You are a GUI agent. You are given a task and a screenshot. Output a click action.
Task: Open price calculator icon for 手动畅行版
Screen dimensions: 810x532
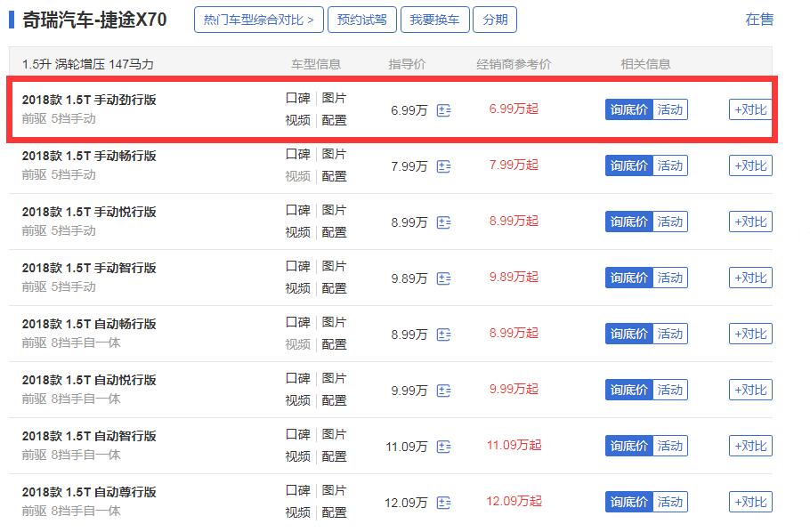(443, 166)
